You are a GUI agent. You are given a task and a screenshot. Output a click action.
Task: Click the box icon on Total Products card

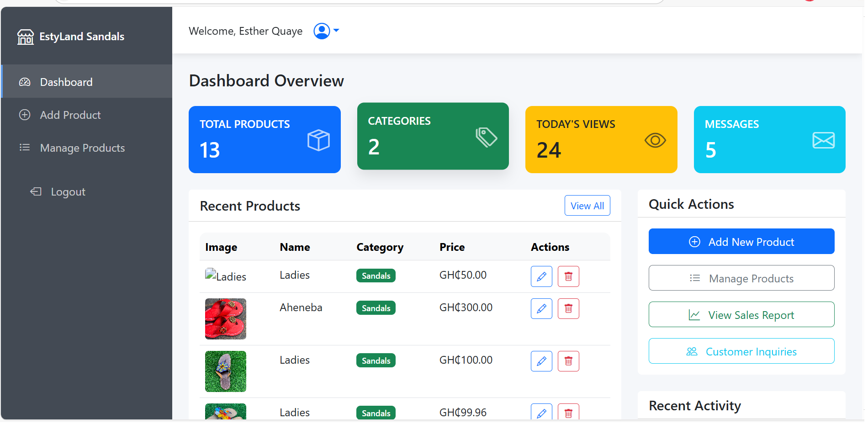point(318,140)
